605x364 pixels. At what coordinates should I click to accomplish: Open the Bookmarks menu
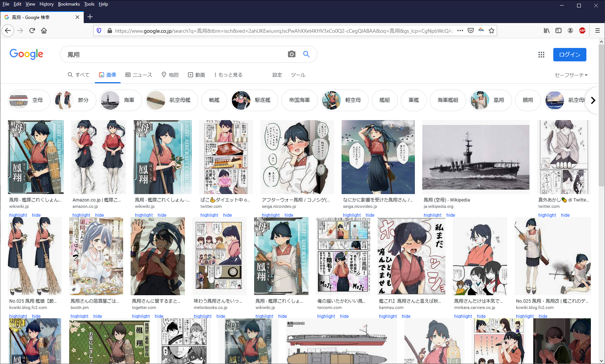(x=69, y=4)
